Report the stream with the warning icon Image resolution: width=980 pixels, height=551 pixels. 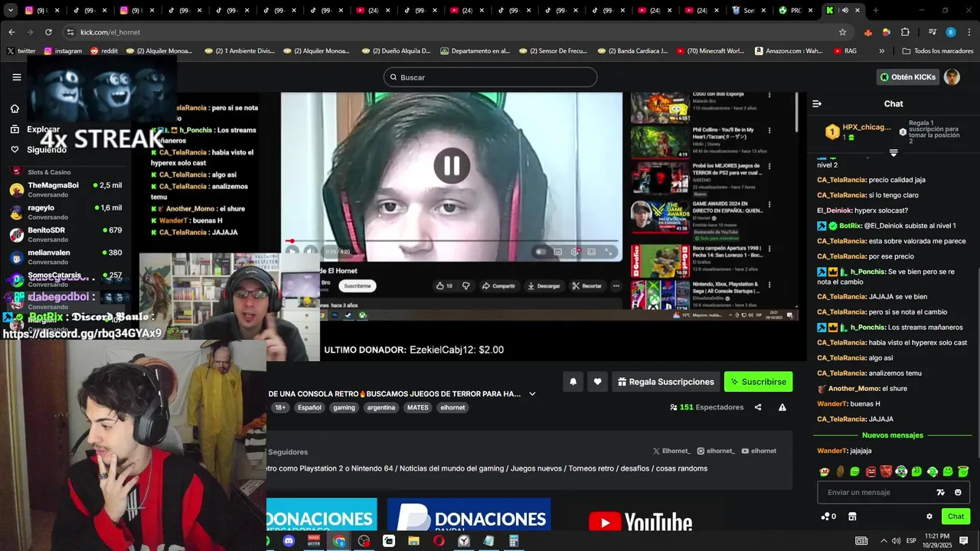[782, 407]
